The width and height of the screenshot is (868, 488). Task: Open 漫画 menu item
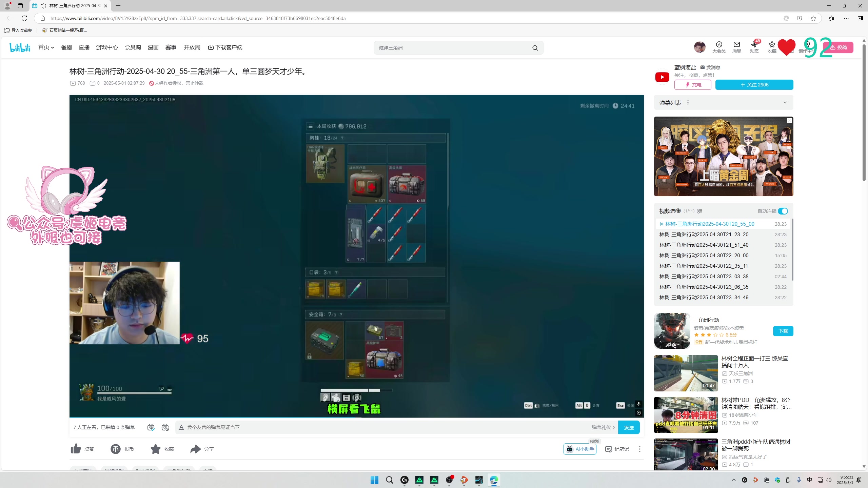tap(153, 47)
